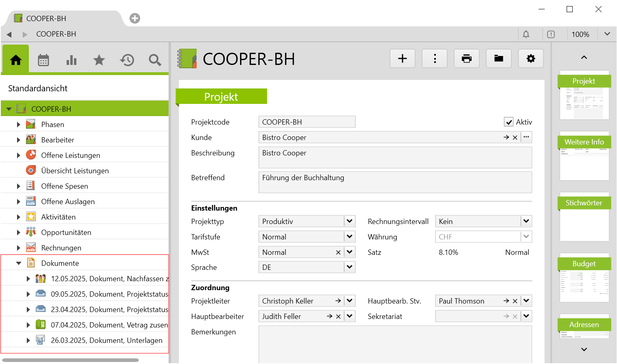Open the Projekttyp dropdown
This screenshot has height=364, width=617.
(349, 222)
